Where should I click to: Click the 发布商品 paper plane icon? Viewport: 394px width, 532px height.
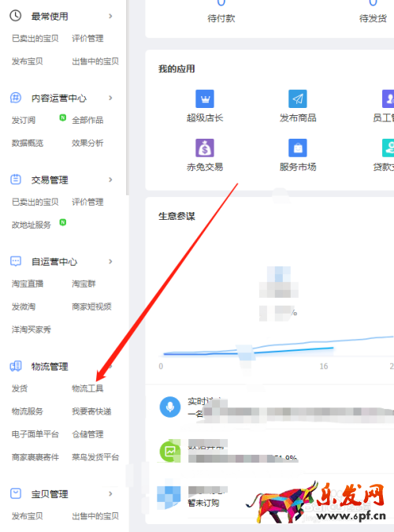point(298,99)
